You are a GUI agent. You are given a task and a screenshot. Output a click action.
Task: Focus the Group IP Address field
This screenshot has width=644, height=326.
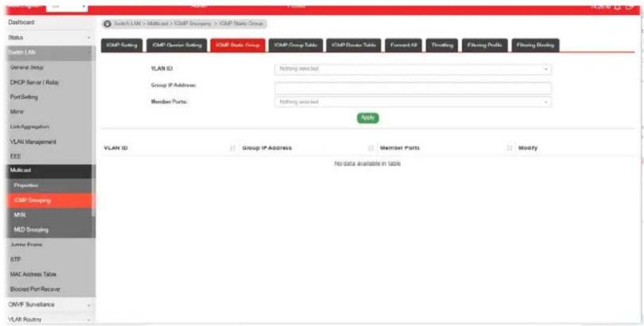413,88
